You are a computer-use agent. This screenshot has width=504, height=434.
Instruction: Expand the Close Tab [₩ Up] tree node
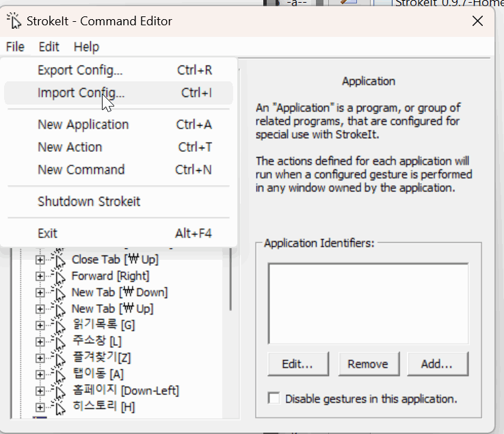click(40, 260)
